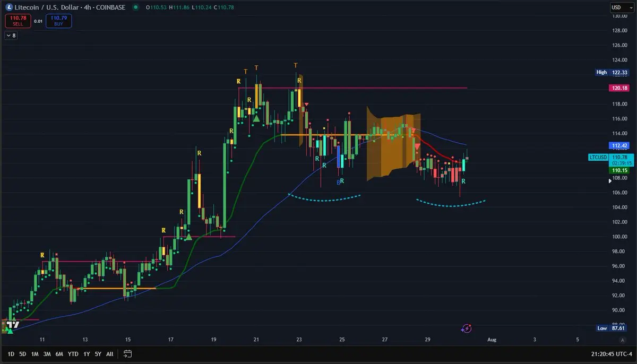Select the 5D date range
The image size is (637, 364).
[22, 353]
